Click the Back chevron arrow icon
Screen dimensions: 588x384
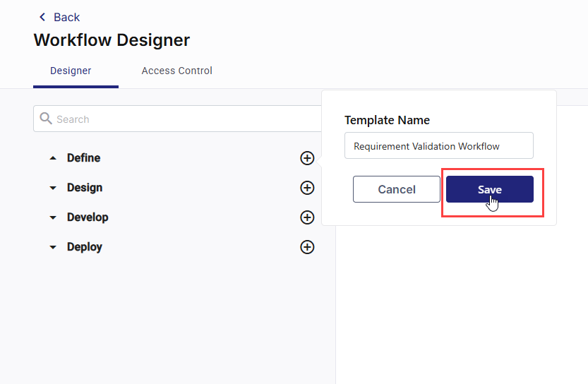point(42,17)
